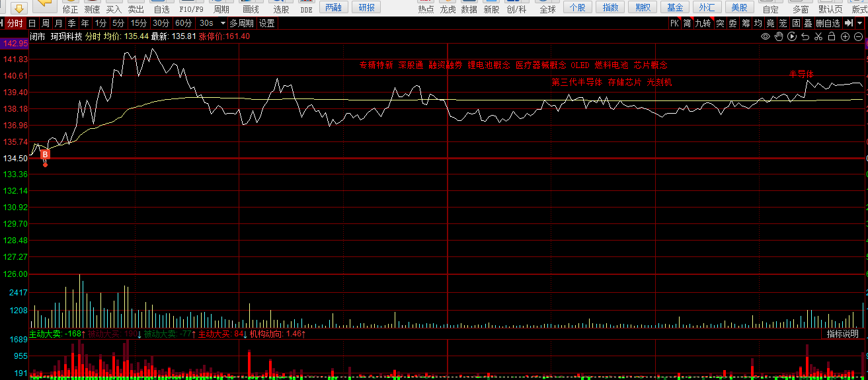Click the undo arrow icon
868x380 pixels.
point(805,36)
